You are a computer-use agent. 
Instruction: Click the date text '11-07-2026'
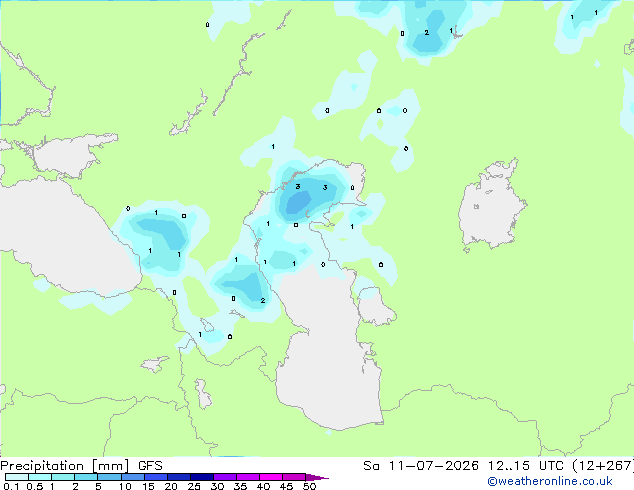[434, 466]
